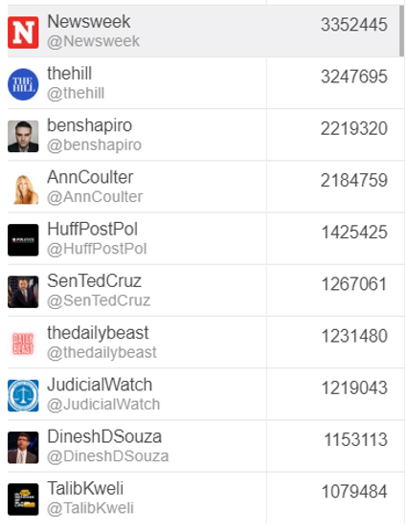The height and width of the screenshot is (532, 406).
Task: Click the HuffPostPol account name
Action: tap(92, 229)
